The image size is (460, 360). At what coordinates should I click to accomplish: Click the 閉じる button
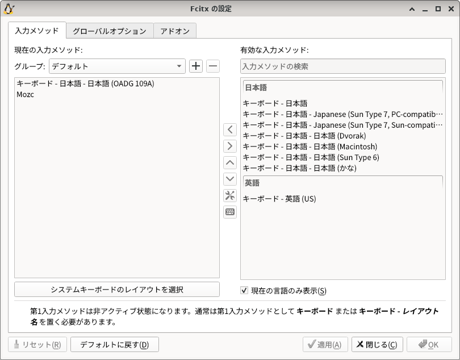point(377,344)
